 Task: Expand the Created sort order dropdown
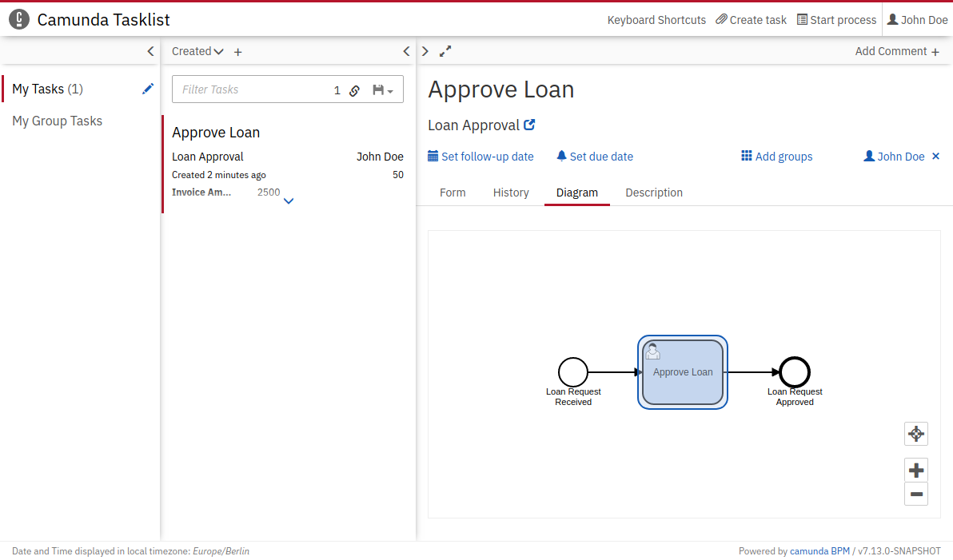197,51
